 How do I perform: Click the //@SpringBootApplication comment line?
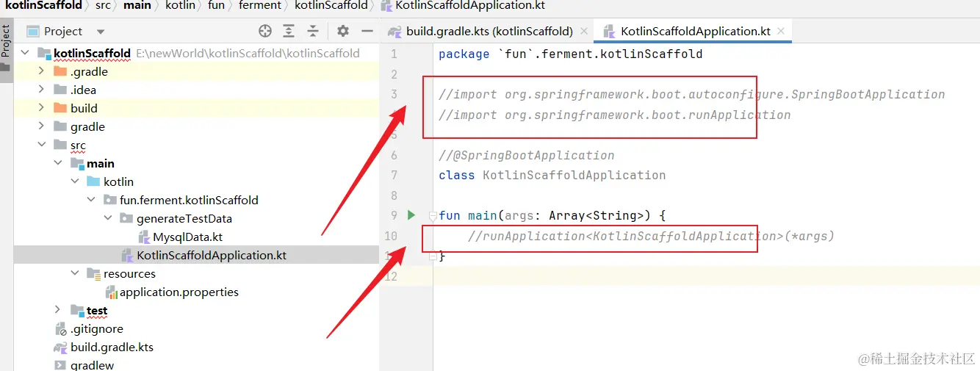[x=527, y=155]
